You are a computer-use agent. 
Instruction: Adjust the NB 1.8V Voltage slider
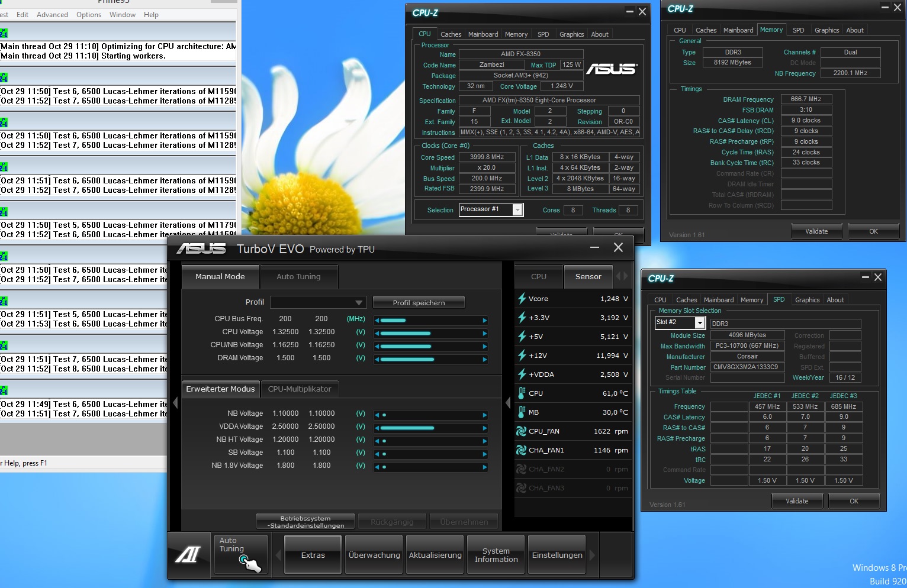pos(430,467)
